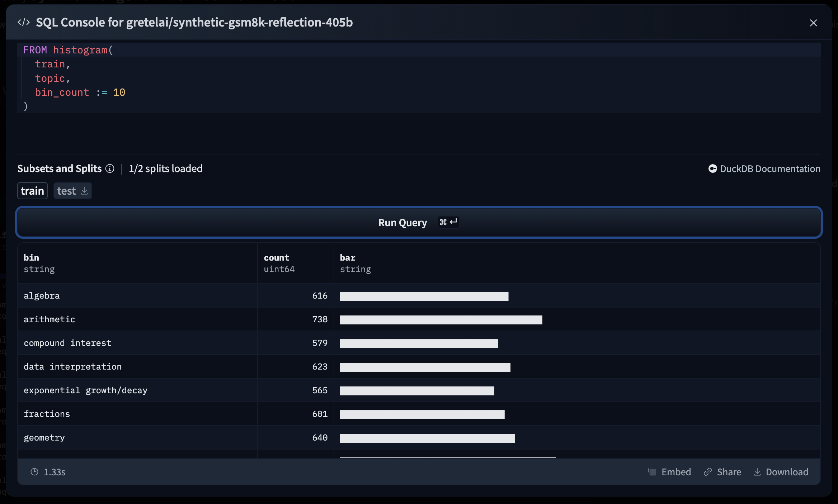The width and height of the screenshot is (838, 504).
Task: Click the Download icon button
Action: click(757, 471)
